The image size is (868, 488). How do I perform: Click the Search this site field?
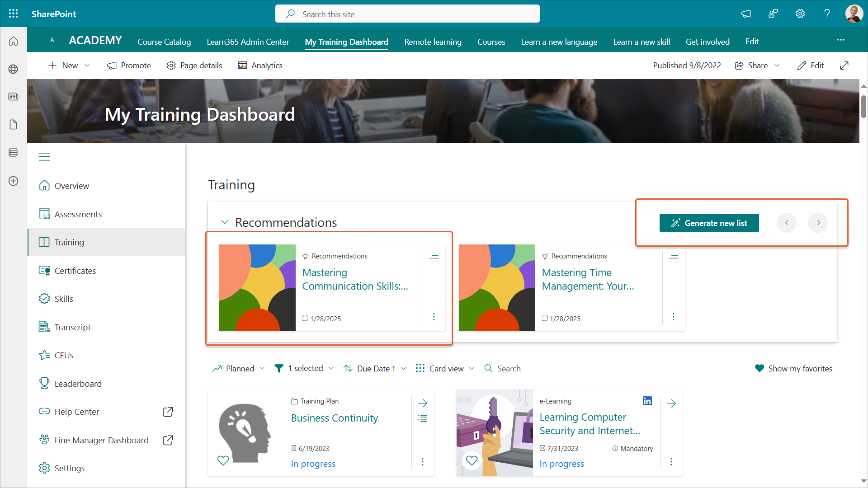point(407,14)
